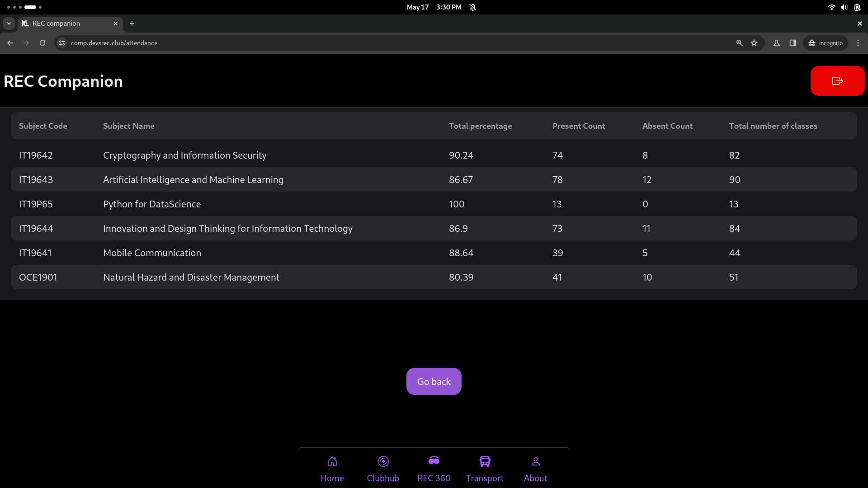Open the Chrome three-dot menu
The image size is (868, 488).
(858, 43)
